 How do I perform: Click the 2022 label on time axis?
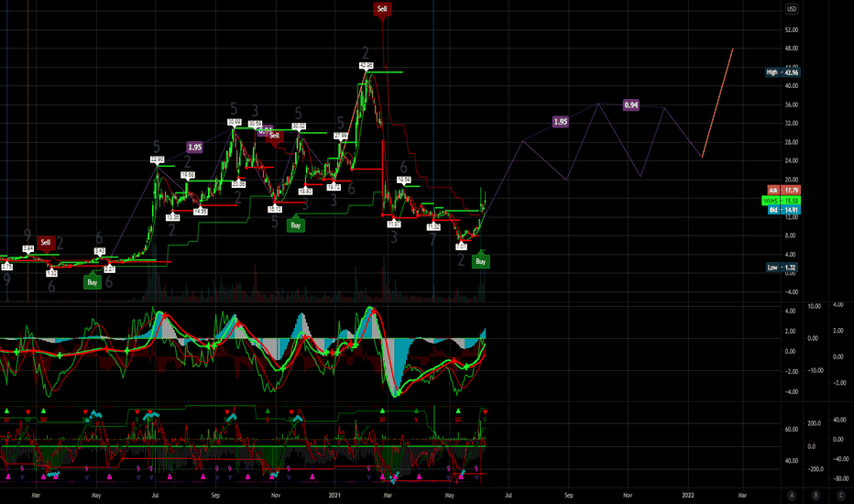coord(688,495)
